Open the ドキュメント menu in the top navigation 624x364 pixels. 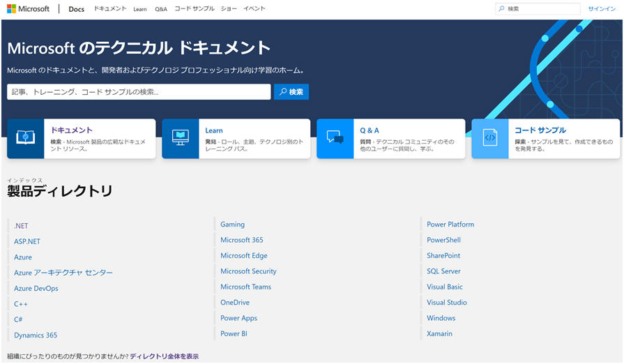point(110,8)
